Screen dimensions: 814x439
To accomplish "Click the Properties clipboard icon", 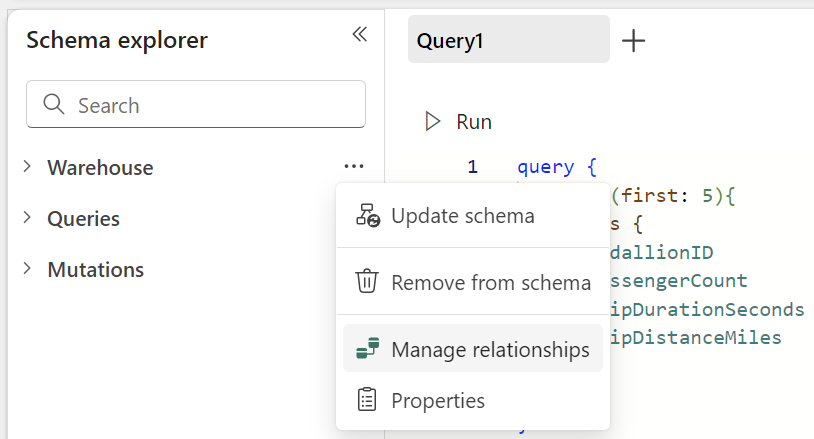I will [x=367, y=400].
